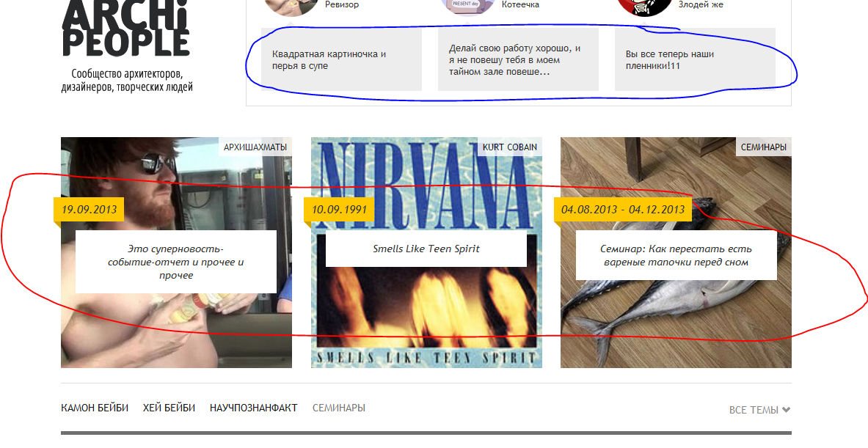868x448 pixels.
Task: Open the 'Smells Like Teen Spirit' article title
Action: click(x=426, y=249)
